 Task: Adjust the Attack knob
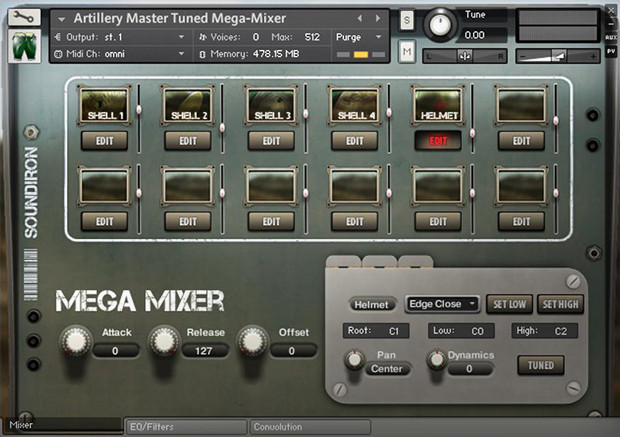point(76,341)
